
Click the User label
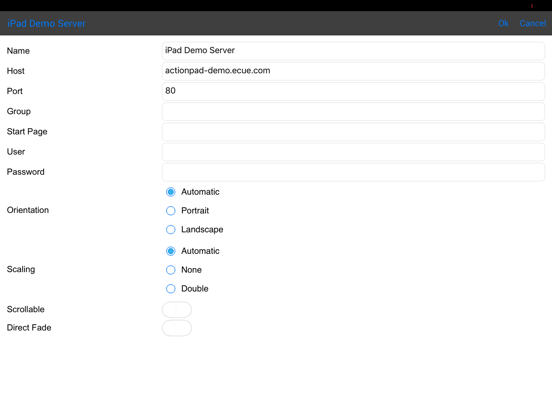tap(16, 152)
